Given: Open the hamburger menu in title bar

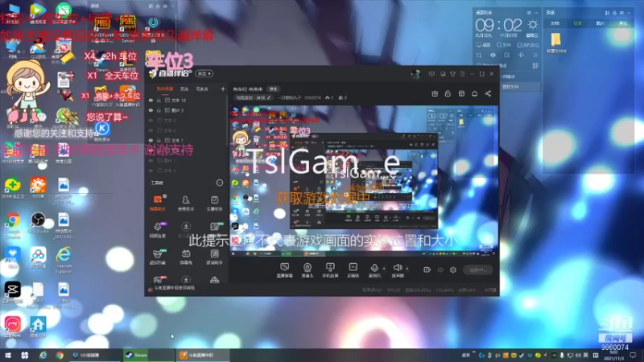Looking at the screenshot, I should coord(462,74).
